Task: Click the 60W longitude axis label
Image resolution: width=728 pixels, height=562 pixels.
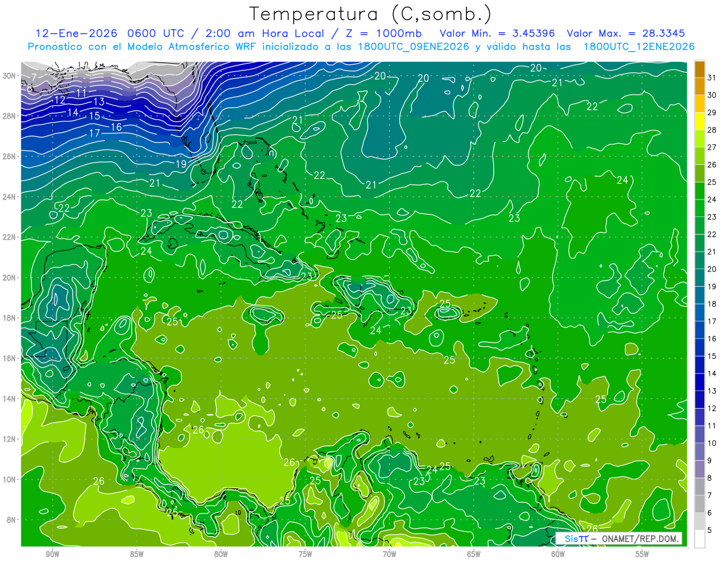Action: point(558,554)
